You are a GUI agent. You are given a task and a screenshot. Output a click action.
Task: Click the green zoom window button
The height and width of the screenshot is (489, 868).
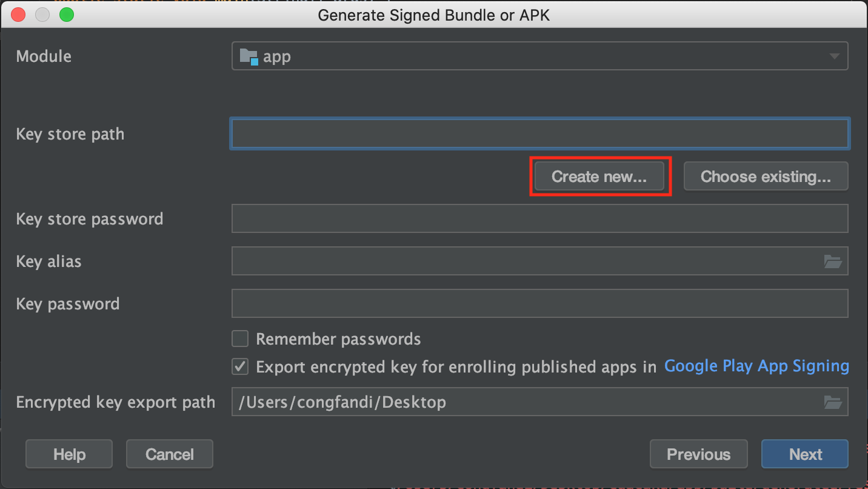(x=67, y=15)
